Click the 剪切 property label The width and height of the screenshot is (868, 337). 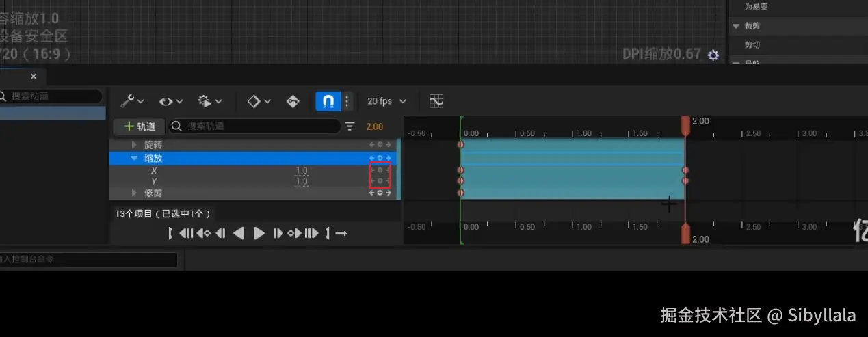tap(752, 45)
